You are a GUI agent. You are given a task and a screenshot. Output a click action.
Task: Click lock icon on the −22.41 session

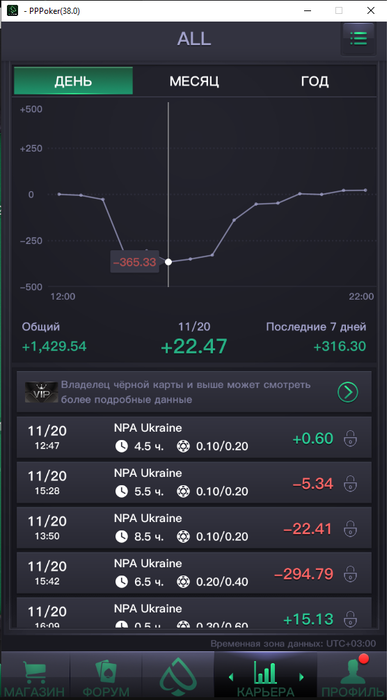[350, 529]
